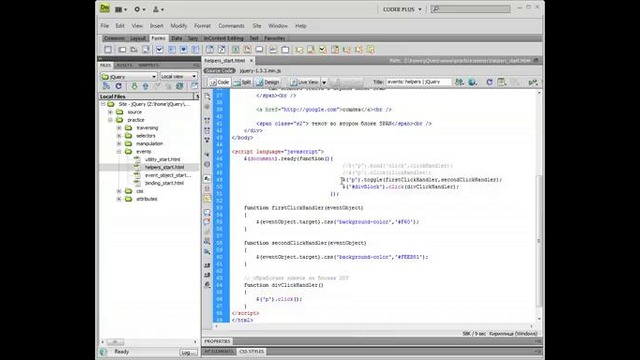Switch to the Spry insert tab

pos(193,38)
